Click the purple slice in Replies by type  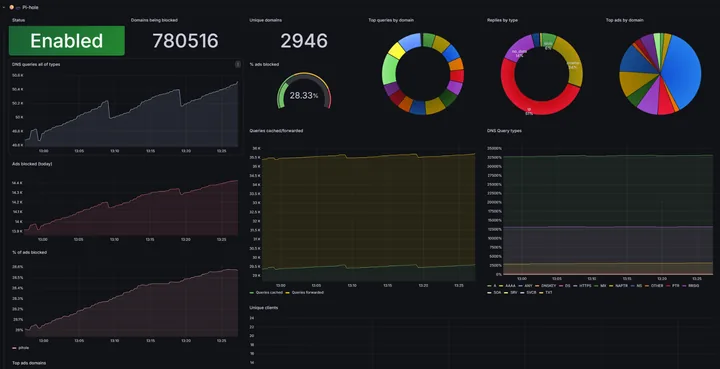(518, 46)
